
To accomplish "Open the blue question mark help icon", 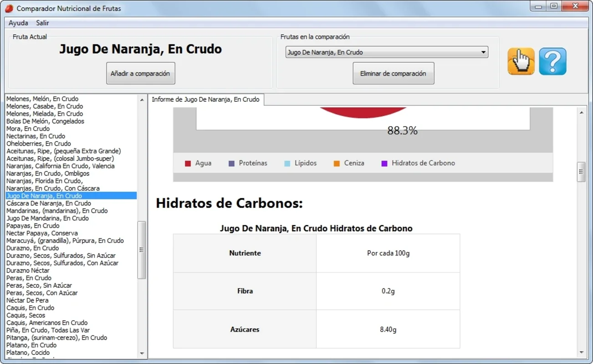I will pos(552,61).
